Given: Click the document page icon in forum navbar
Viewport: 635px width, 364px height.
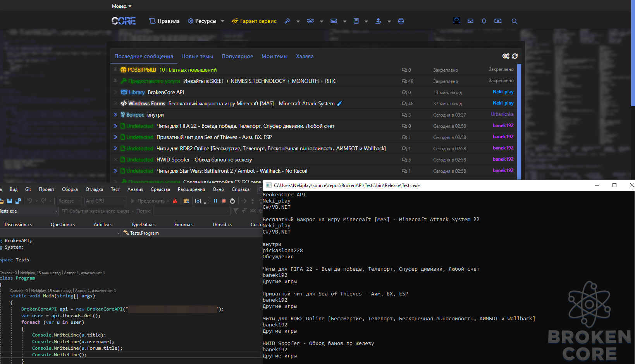Looking at the screenshot, I should pyautogui.click(x=356, y=21).
